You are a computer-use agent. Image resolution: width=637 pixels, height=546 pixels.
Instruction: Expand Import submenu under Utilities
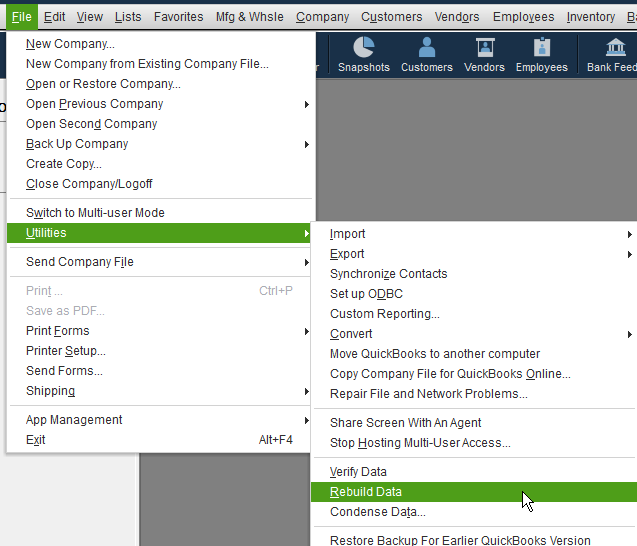474,234
